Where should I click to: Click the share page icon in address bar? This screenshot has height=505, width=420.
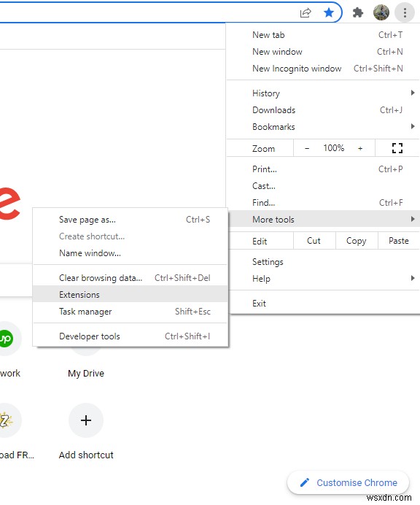click(x=305, y=12)
